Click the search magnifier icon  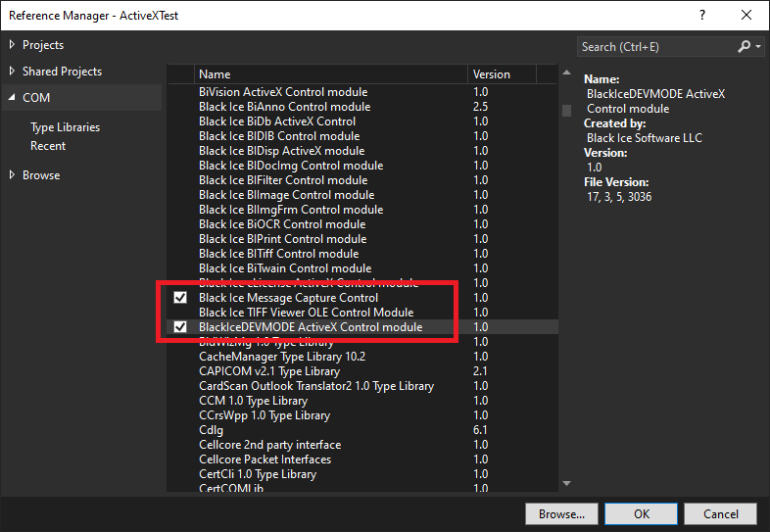tap(744, 47)
